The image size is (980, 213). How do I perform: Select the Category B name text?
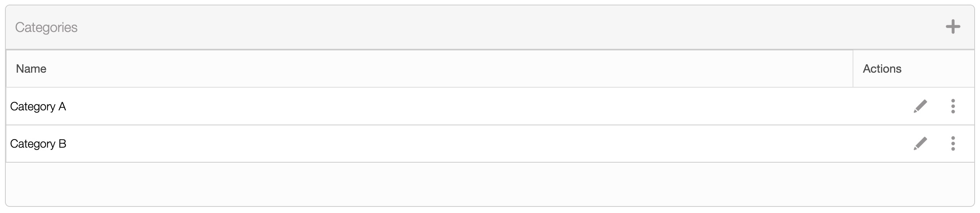coord(38,144)
